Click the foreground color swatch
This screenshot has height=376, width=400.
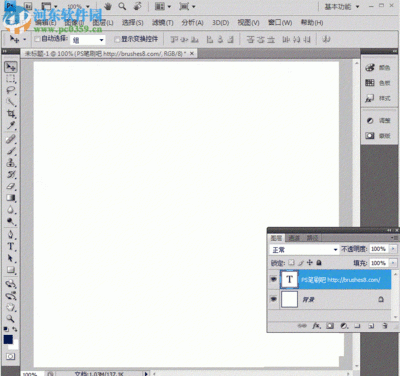(x=8, y=340)
